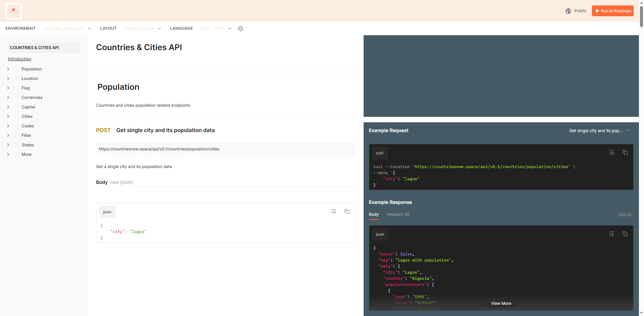Copy the raw JSON request body
This screenshot has width=644, height=316.
(x=347, y=211)
